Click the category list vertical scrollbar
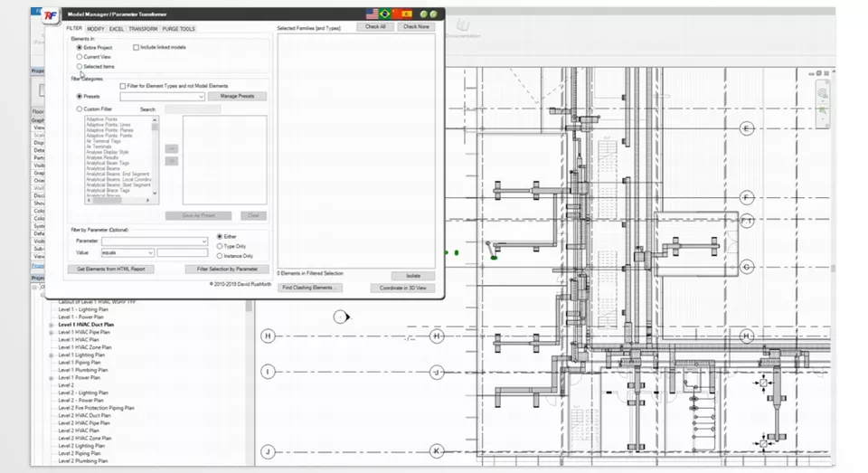Image resolution: width=868 pixels, height=473 pixels. pos(155,156)
